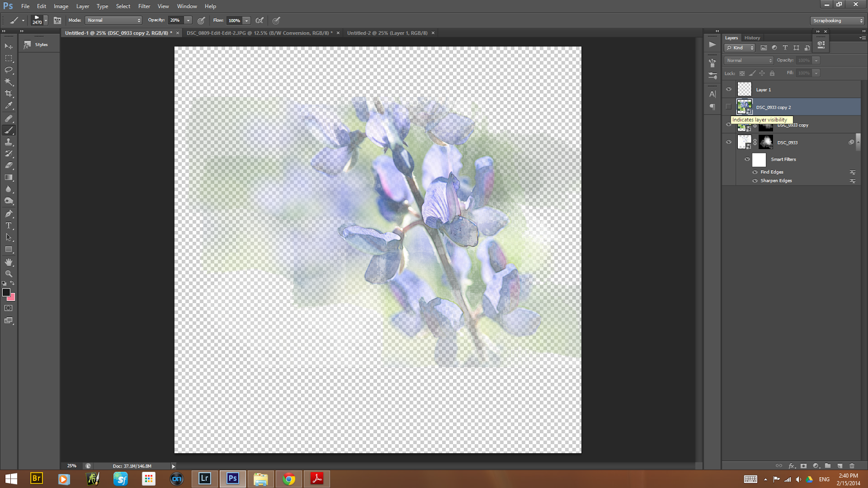This screenshot has width=868, height=488.
Task: Select the Blur tool
Action: pyautogui.click(x=9, y=190)
